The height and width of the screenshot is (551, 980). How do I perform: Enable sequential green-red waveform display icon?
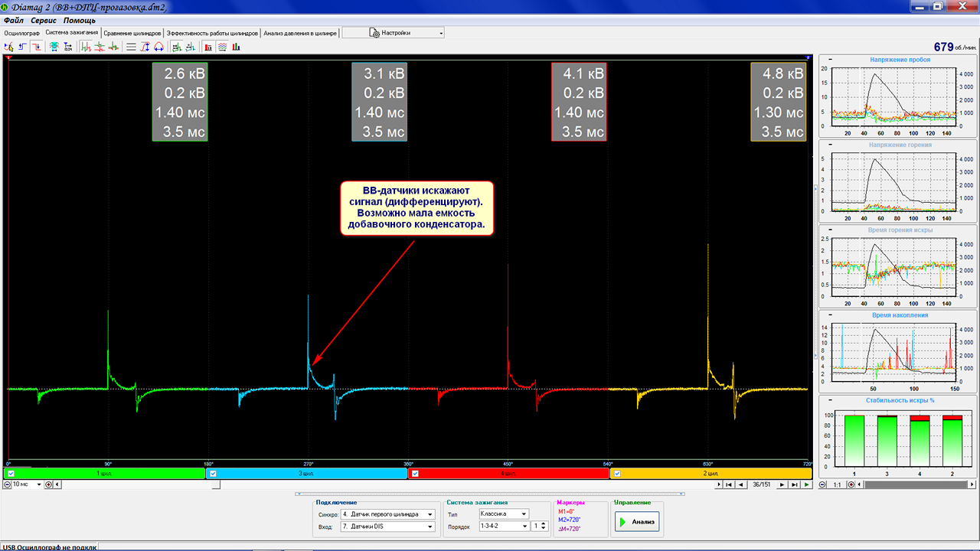tap(86, 47)
